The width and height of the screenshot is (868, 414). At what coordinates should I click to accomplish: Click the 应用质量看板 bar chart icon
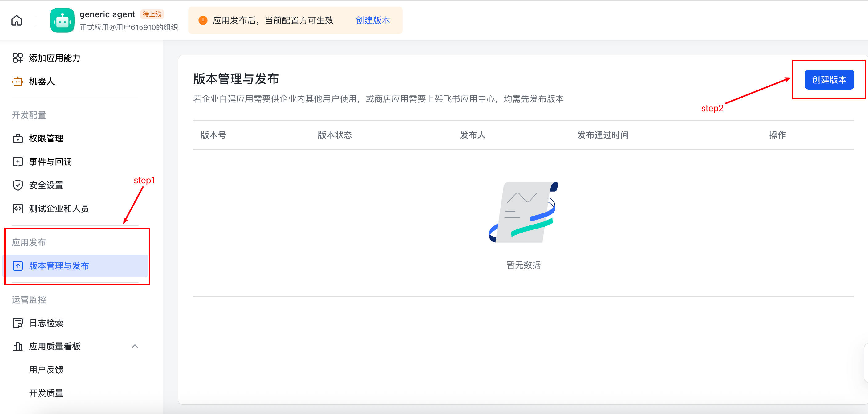pos(18,346)
